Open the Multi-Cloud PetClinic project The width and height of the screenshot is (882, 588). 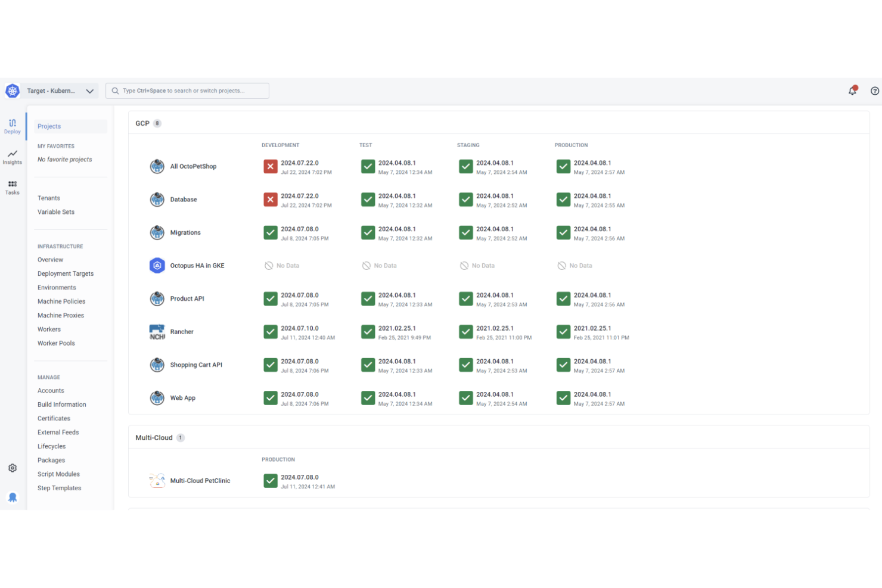pyautogui.click(x=200, y=481)
